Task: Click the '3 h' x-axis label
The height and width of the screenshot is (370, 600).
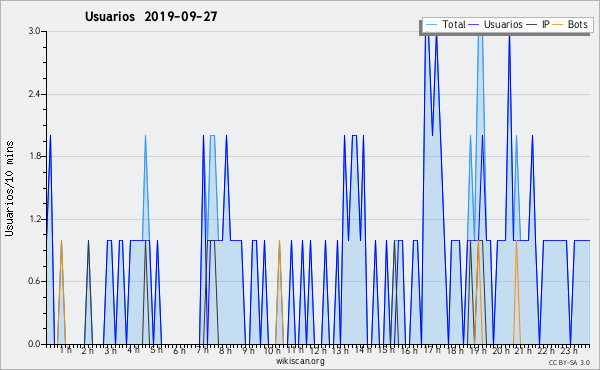Action: (111, 351)
